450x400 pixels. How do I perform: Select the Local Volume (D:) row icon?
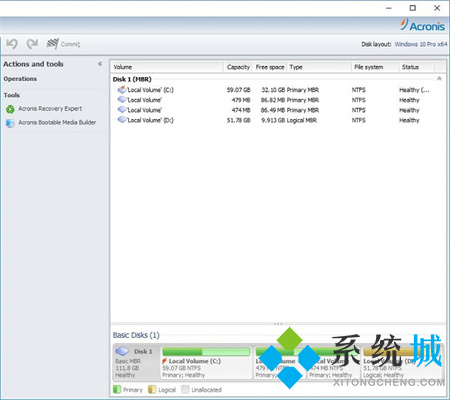(x=122, y=120)
